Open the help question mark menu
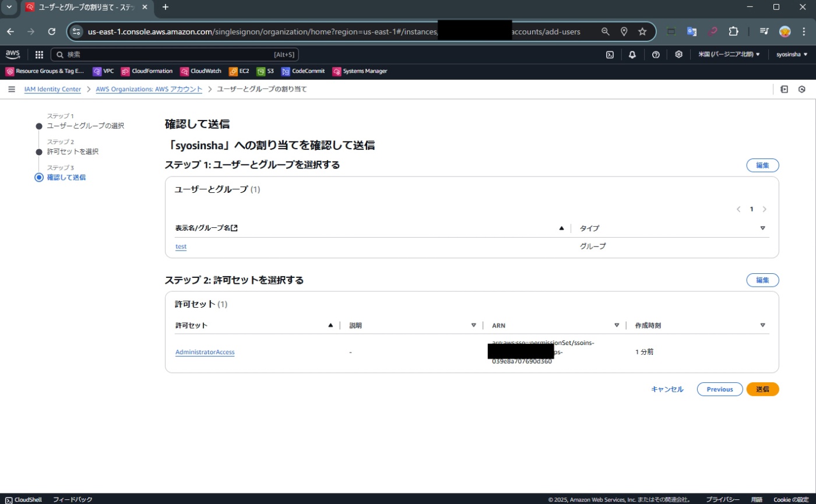816x504 pixels. click(656, 55)
